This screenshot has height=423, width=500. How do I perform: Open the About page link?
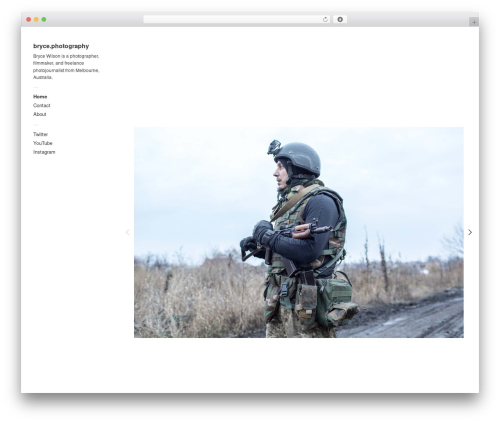pos(40,114)
